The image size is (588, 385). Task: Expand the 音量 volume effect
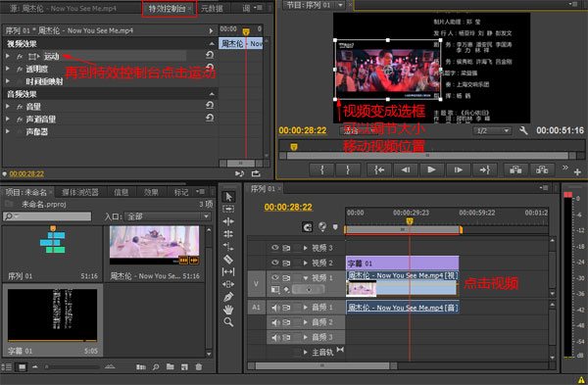pyautogui.click(x=8, y=107)
